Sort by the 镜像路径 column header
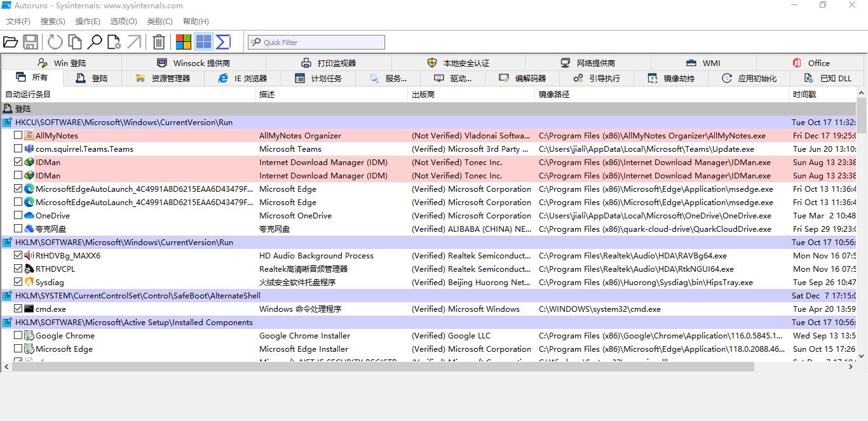This screenshot has width=868, height=421. [x=662, y=94]
